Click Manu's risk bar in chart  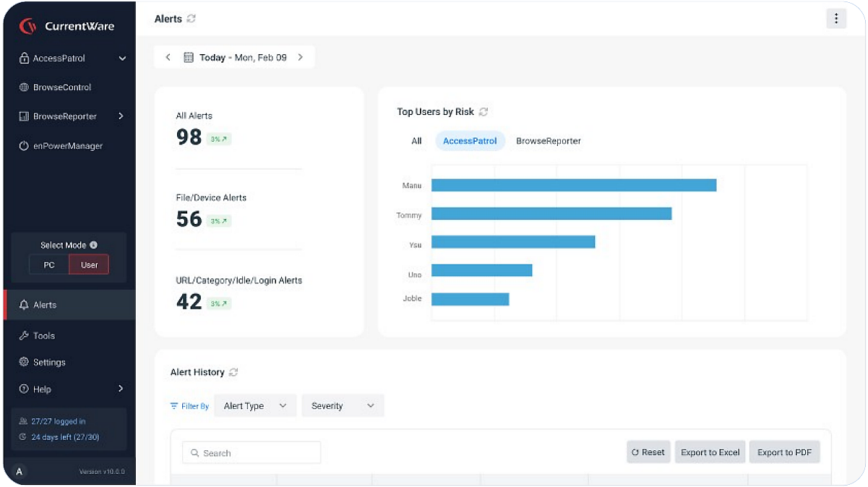(x=574, y=186)
